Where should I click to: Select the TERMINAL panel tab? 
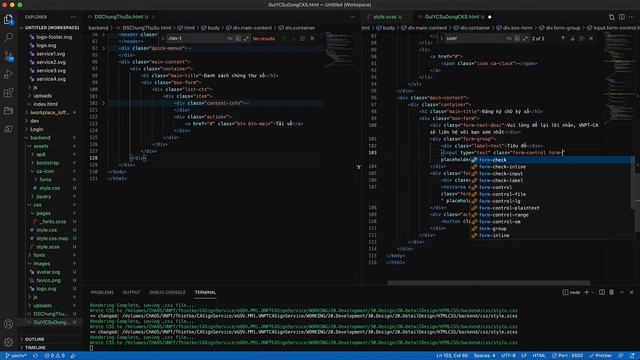[205, 292]
